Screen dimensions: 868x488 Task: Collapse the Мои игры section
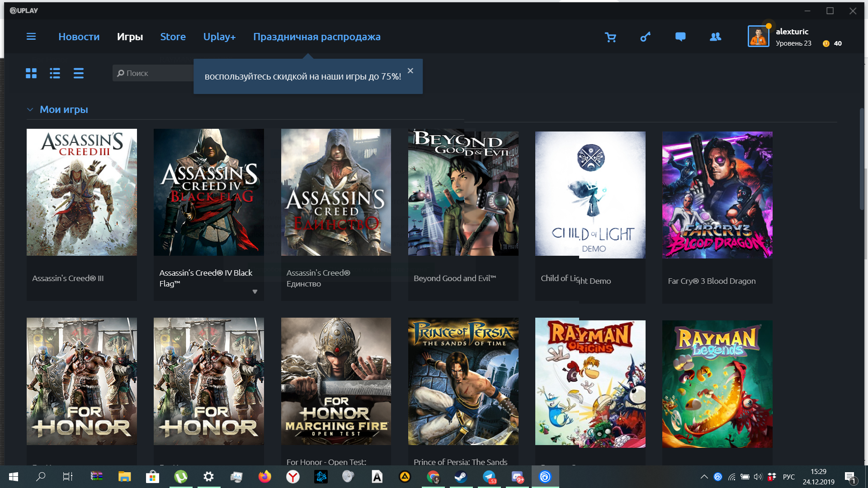coord(30,109)
